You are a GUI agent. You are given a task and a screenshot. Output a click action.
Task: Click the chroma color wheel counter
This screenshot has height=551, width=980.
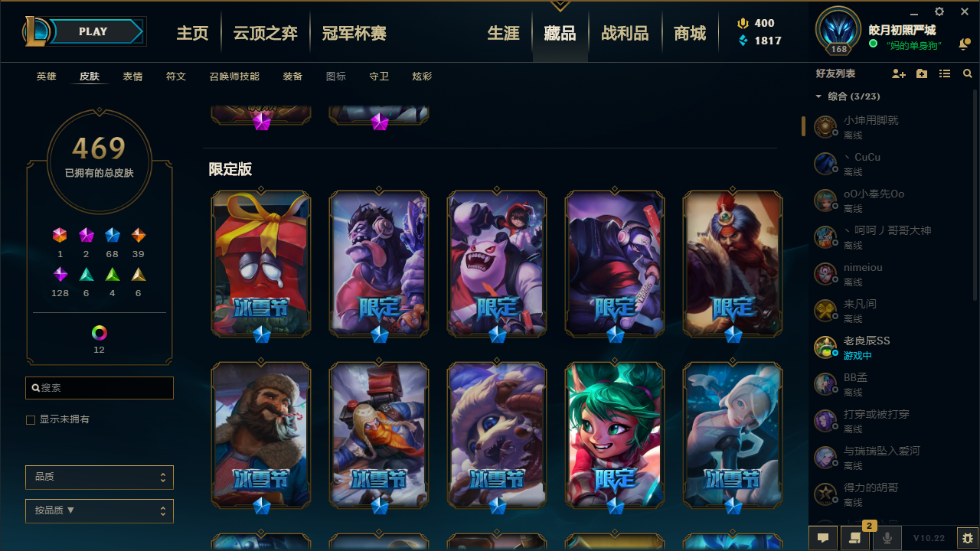click(x=100, y=339)
